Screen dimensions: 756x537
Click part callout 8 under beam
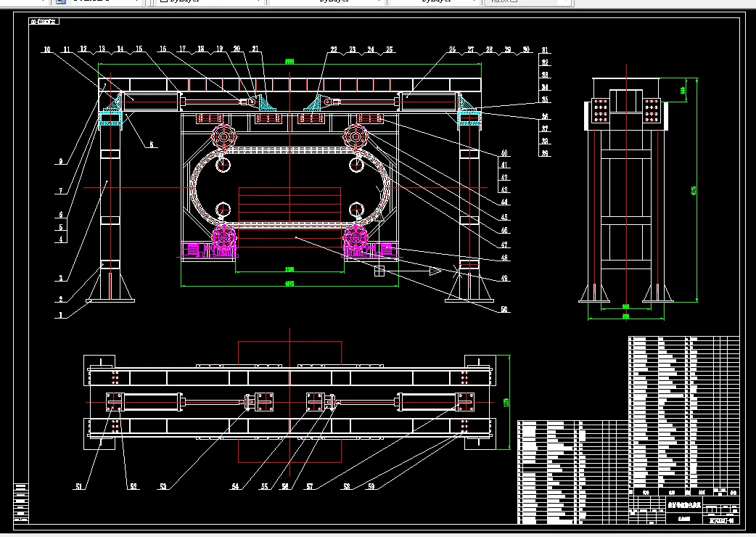pyautogui.click(x=151, y=144)
